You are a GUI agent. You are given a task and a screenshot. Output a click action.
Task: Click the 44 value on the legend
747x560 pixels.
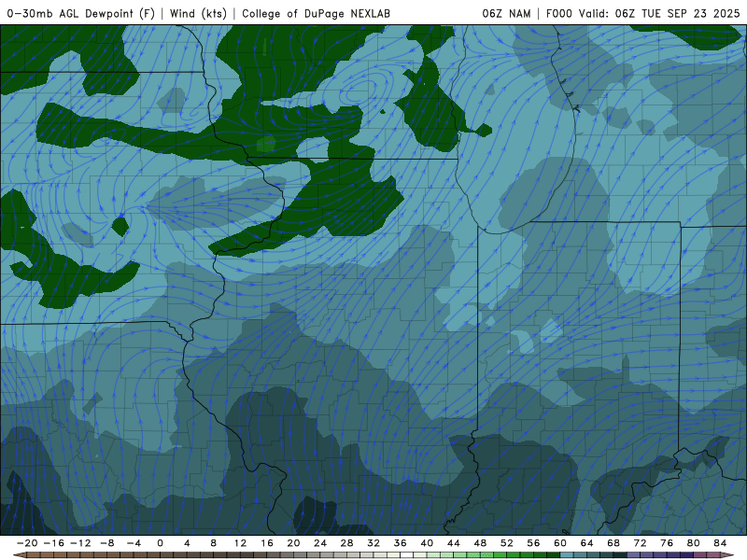pos(454,543)
